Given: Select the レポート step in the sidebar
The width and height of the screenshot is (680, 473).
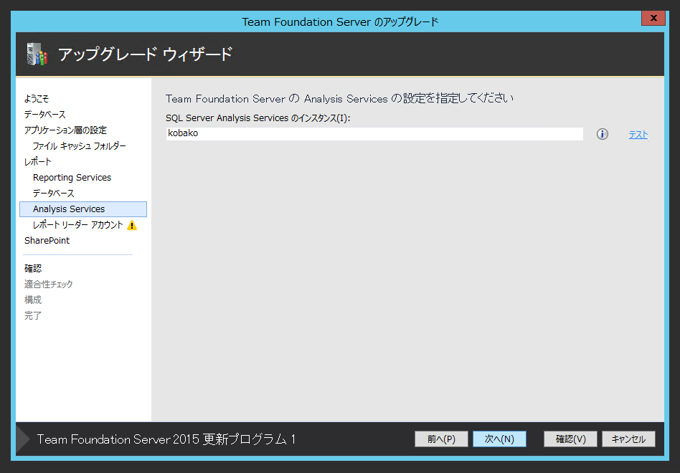Looking at the screenshot, I should (38, 161).
